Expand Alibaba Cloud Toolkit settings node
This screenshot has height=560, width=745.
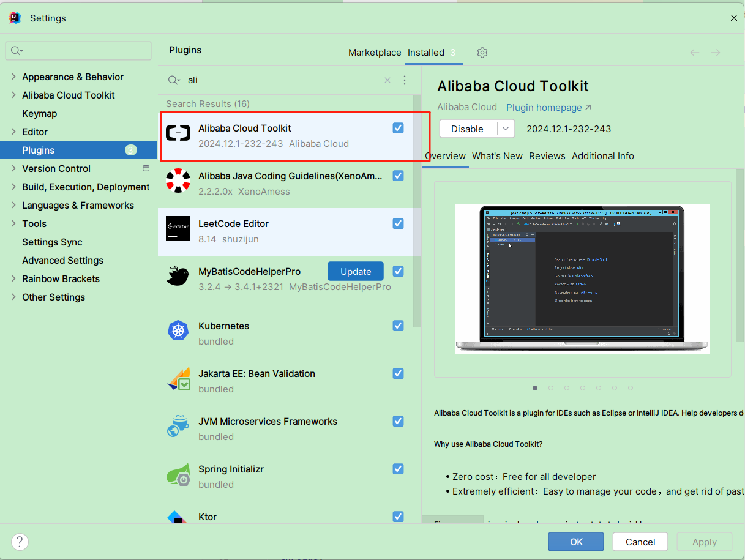14,95
